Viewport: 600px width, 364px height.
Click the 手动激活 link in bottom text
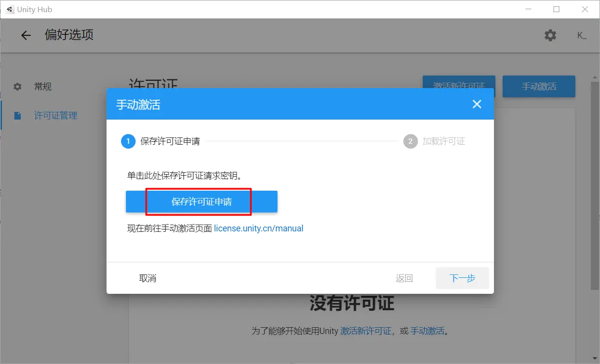[x=428, y=331]
